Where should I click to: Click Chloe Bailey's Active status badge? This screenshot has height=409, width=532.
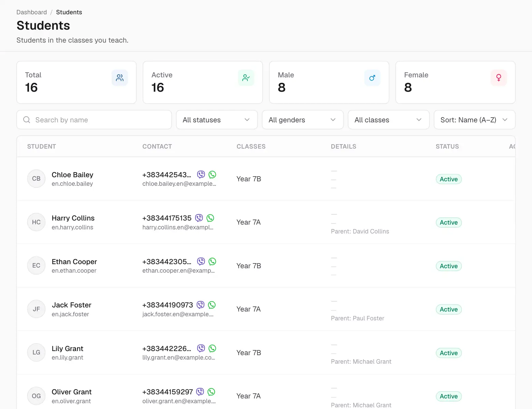(x=449, y=179)
